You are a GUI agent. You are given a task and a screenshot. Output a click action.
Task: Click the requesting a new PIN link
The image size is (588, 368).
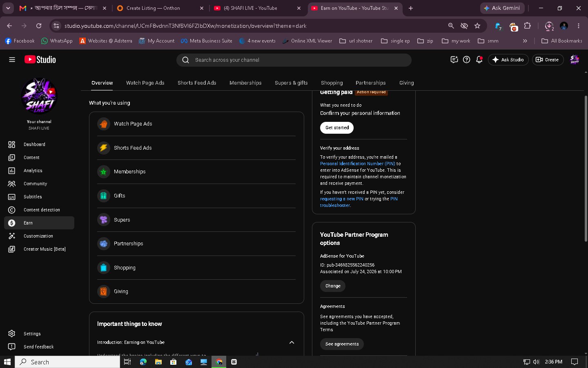pos(342,199)
